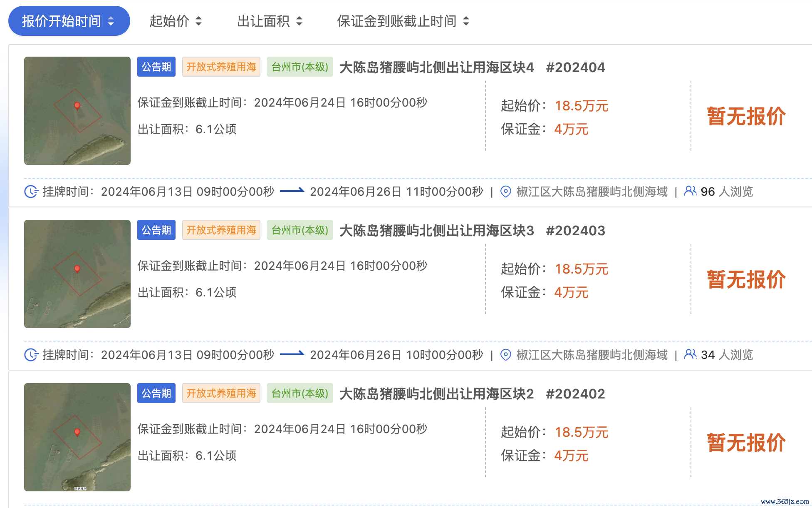The width and height of the screenshot is (812, 508).
Task: Toggle sort arrows beside 出让面积
Action: tap(299, 21)
